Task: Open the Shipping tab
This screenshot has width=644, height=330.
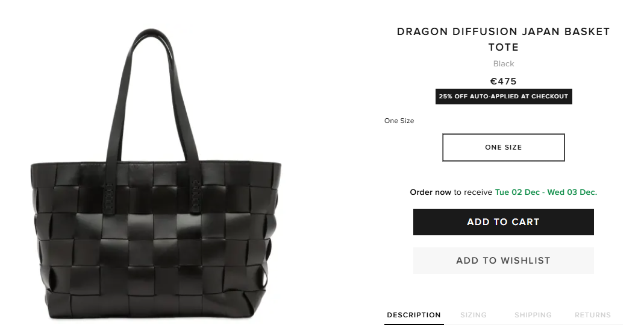Action: tap(533, 315)
